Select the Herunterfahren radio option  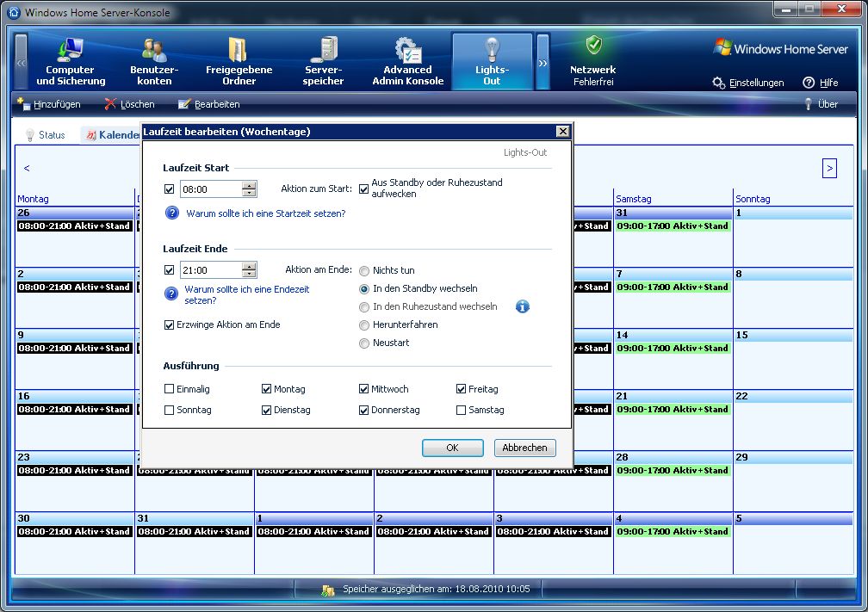tap(365, 325)
